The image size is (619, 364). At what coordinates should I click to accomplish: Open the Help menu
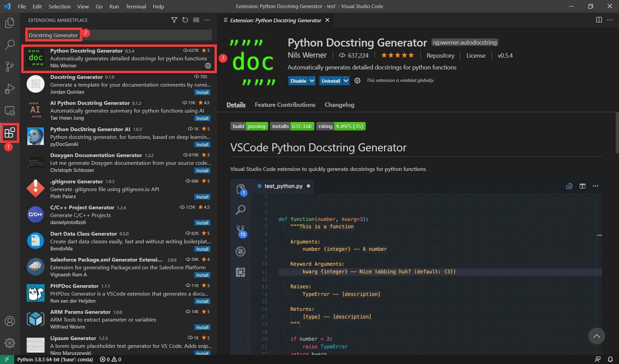pos(158,6)
